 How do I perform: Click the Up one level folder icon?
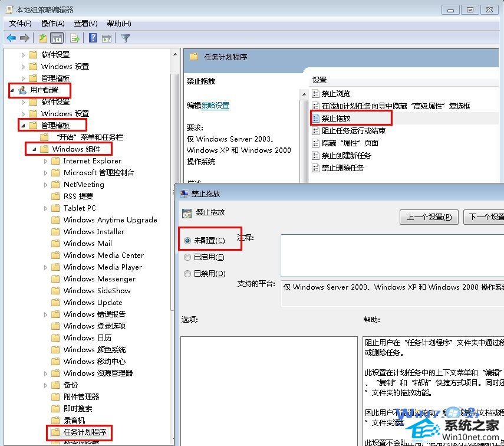click(x=43, y=38)
